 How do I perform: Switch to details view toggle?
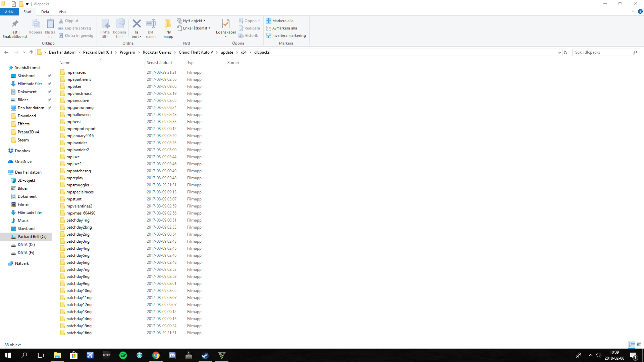pyautogui.click(x=632, y=345)
